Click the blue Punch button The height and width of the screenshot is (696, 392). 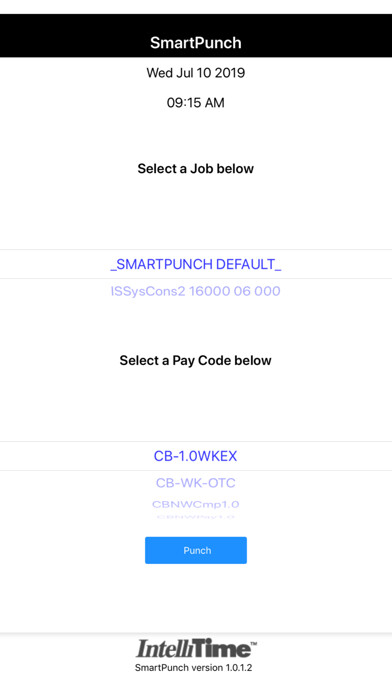(196, 550)
